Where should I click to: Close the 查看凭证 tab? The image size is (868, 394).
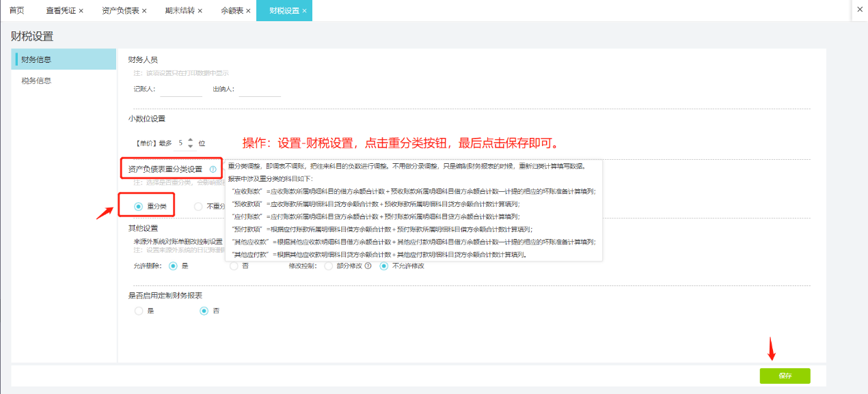pos(81,11)
